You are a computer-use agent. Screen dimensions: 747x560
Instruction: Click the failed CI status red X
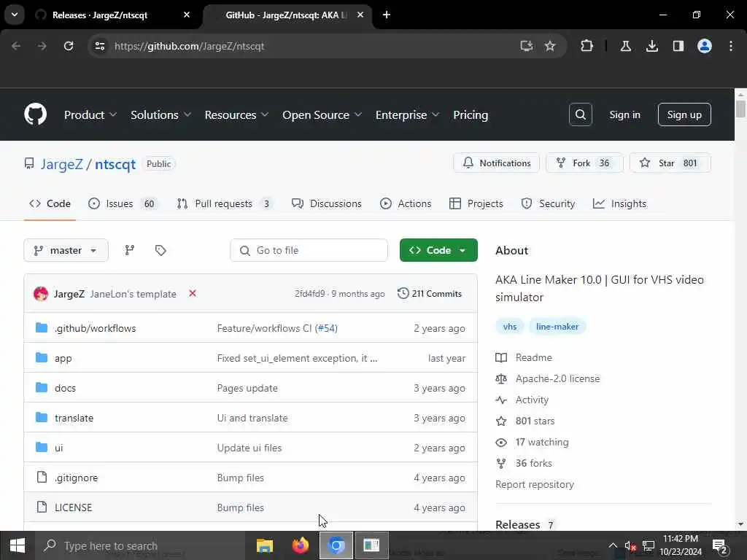[193, 293]
